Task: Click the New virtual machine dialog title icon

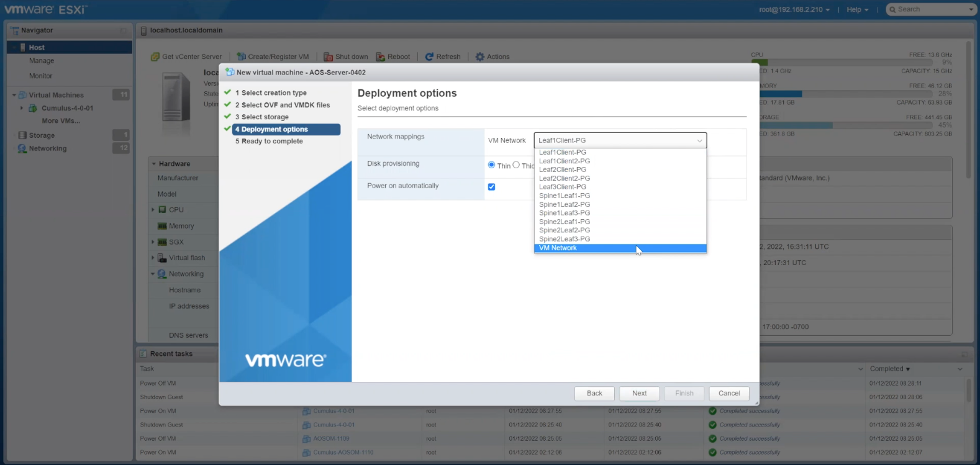Action: coord(230,72)
